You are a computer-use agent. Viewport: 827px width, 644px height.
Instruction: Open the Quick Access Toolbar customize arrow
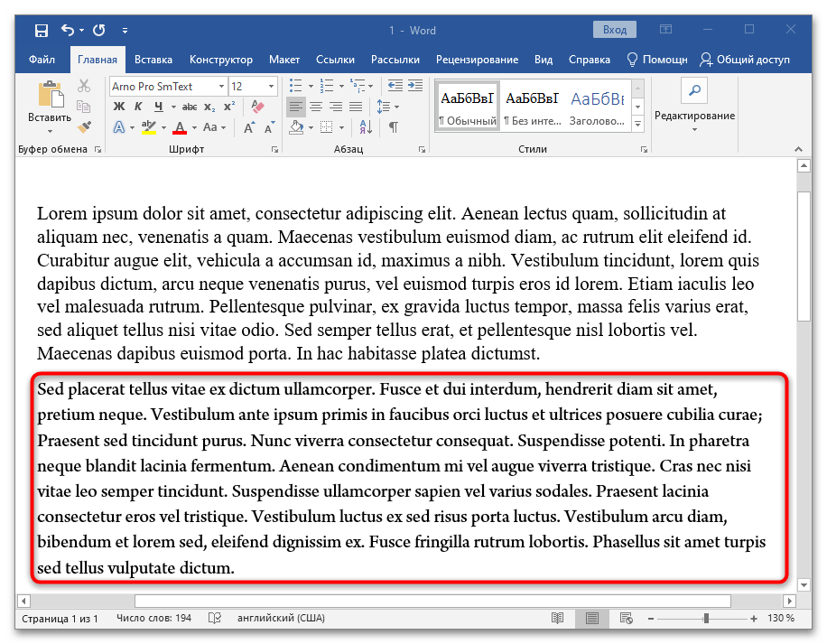125,31
